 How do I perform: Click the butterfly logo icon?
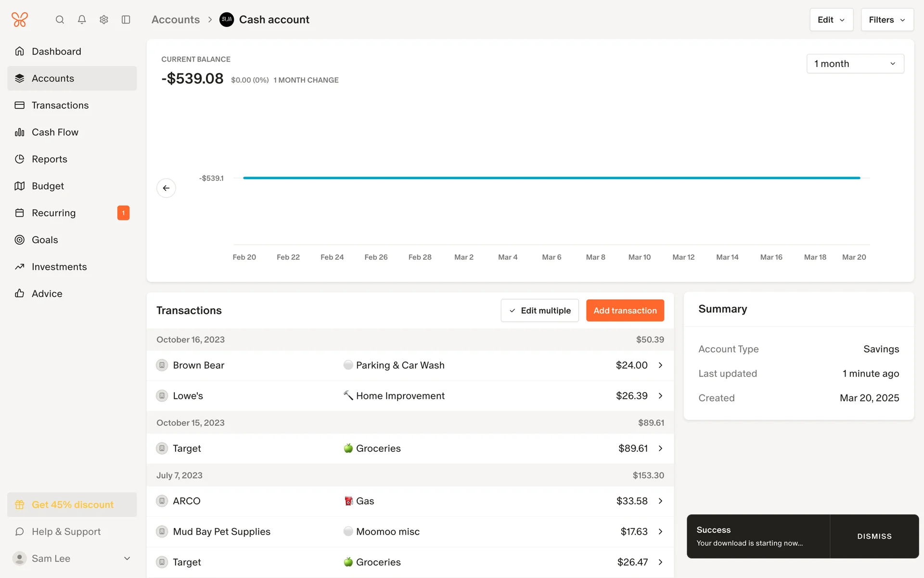[x=20, y=20]
